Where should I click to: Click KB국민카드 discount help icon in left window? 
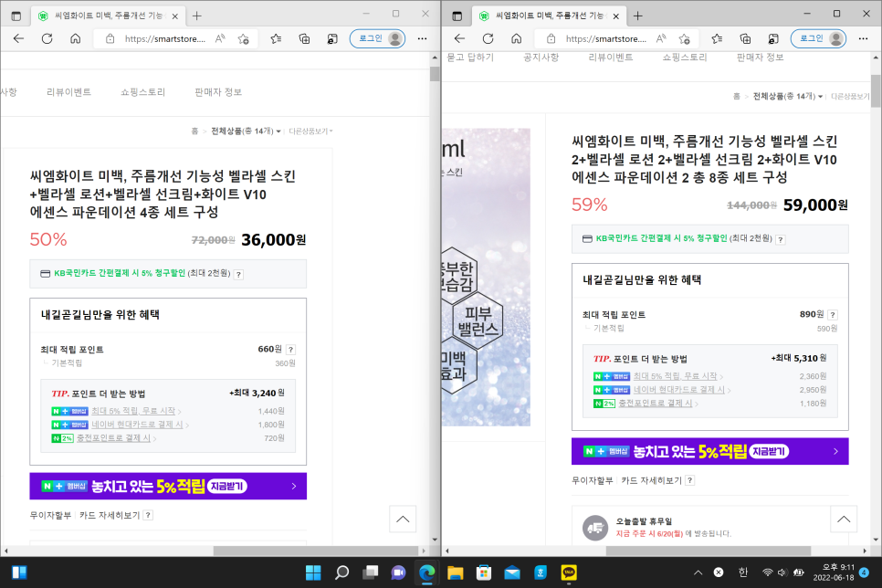click(238, 275)
